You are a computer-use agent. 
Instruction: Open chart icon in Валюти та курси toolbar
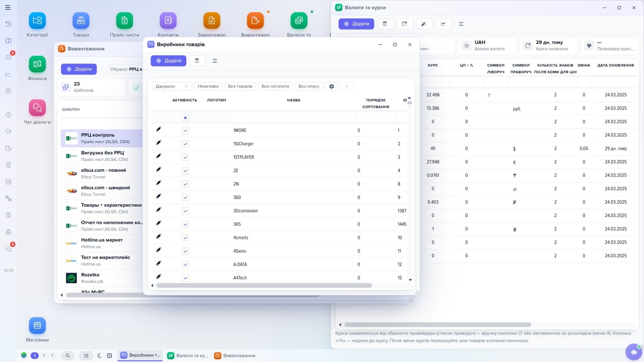[444, 24]
